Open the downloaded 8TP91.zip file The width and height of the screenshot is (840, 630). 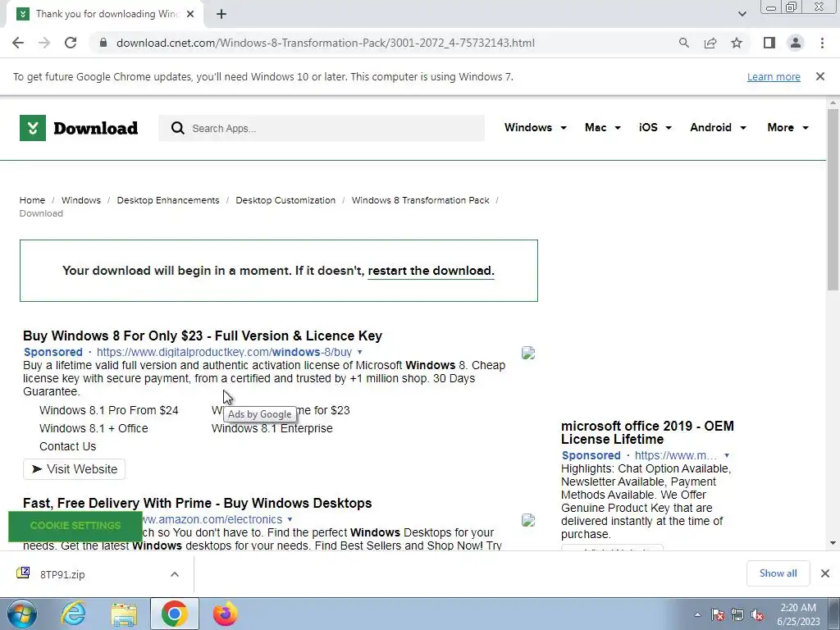point(62,574)
